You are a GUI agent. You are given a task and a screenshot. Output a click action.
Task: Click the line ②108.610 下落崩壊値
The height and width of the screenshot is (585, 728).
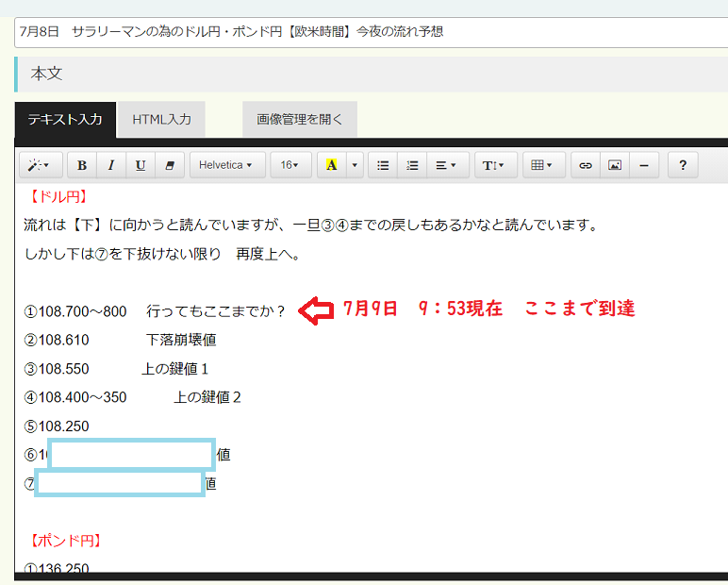point(120,340)
